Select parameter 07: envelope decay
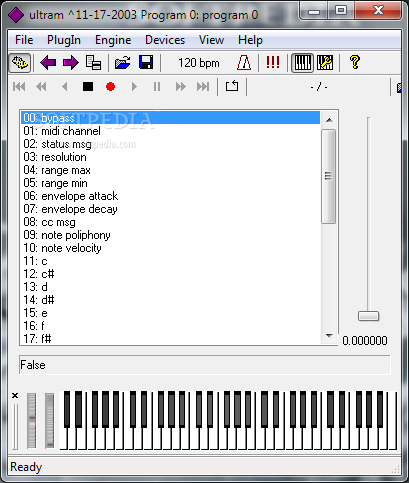The image size is (409, 483). (170, 209)
